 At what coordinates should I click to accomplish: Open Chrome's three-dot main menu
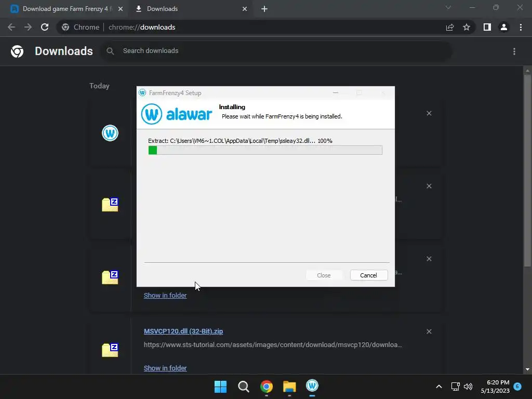coord(521,27)
